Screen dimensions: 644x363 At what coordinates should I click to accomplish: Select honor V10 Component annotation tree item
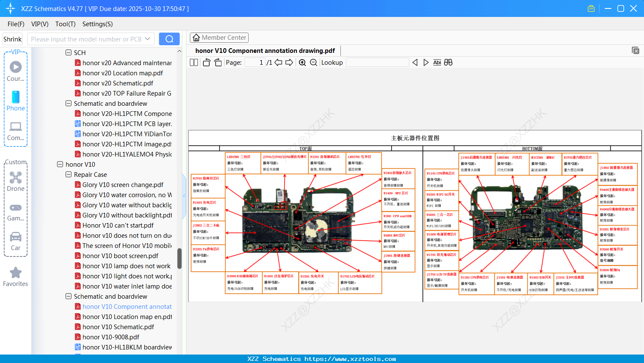[x=127, y=306]
